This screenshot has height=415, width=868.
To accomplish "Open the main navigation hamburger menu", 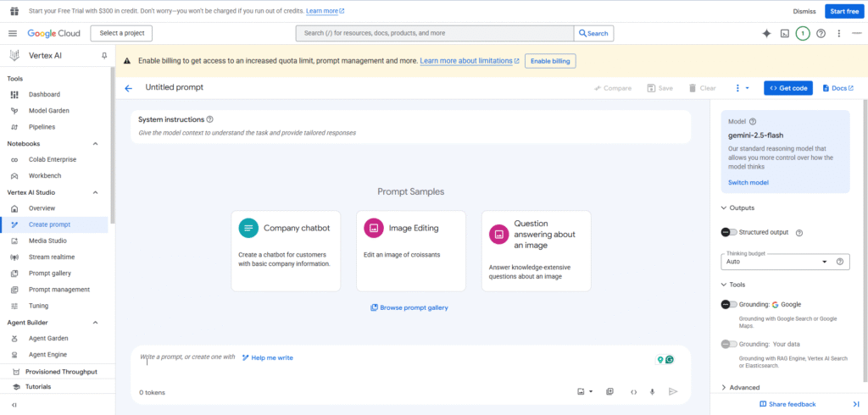I will (x=13, y=33).
